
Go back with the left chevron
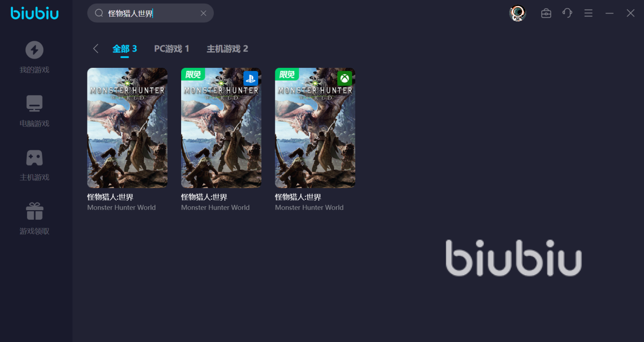tap(96, 48)
